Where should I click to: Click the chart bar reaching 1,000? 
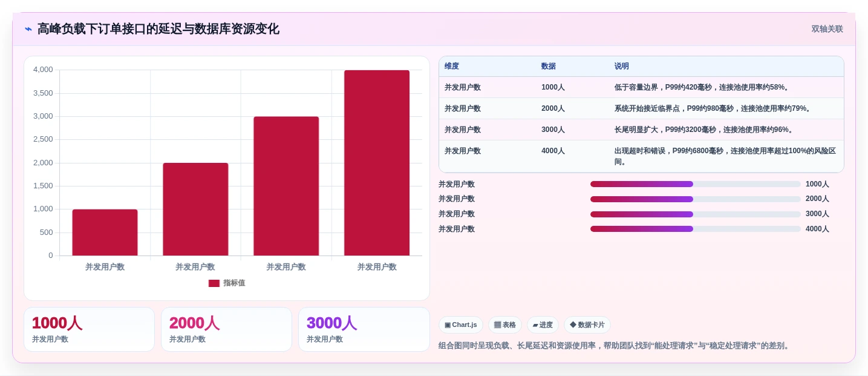pos(105,233)
